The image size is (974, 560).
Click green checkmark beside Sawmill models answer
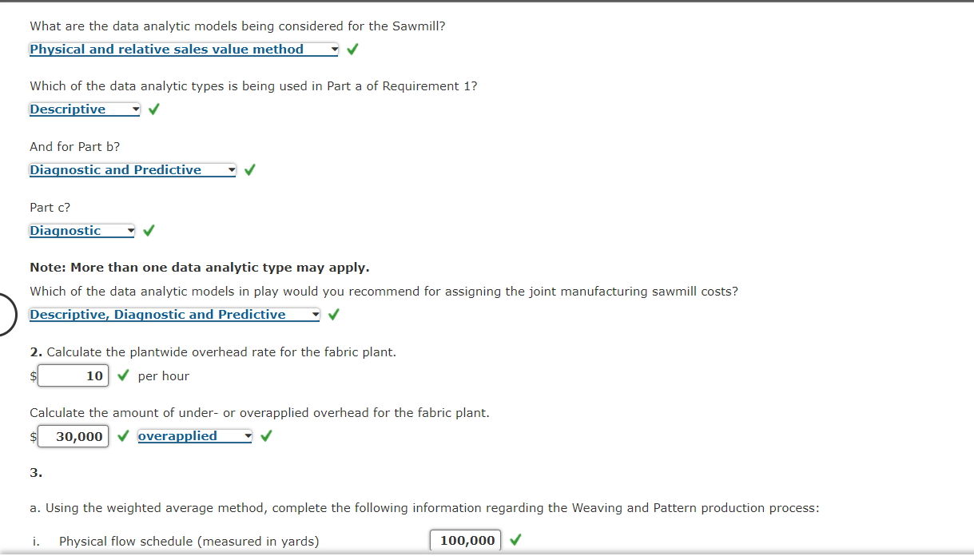pyautogui.click(x=352, y=50)
